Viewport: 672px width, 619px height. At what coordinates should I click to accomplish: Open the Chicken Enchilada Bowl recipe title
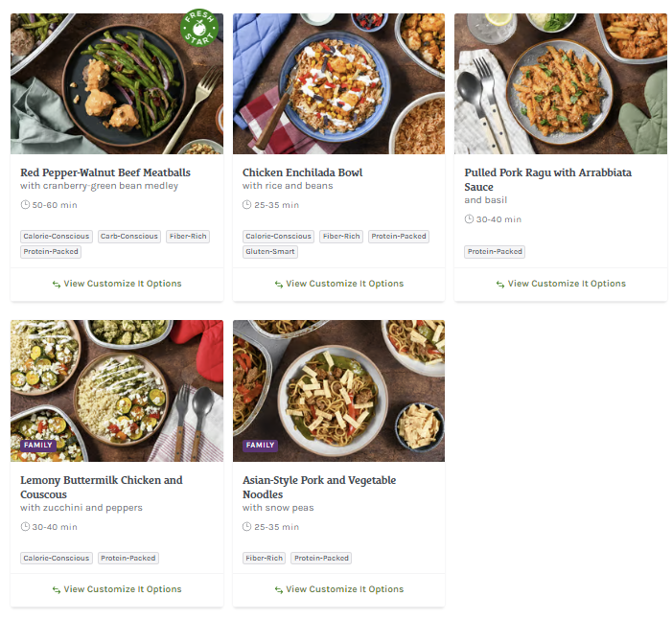tap(303, 172)
